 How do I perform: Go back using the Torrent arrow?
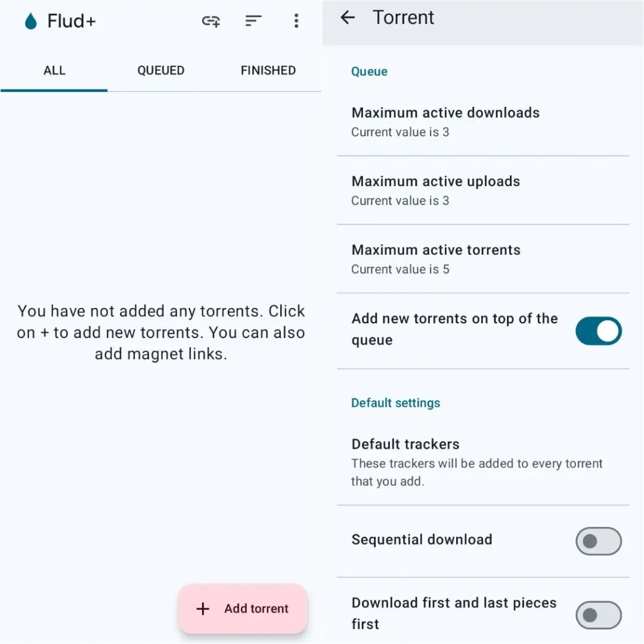coord(348,17)
